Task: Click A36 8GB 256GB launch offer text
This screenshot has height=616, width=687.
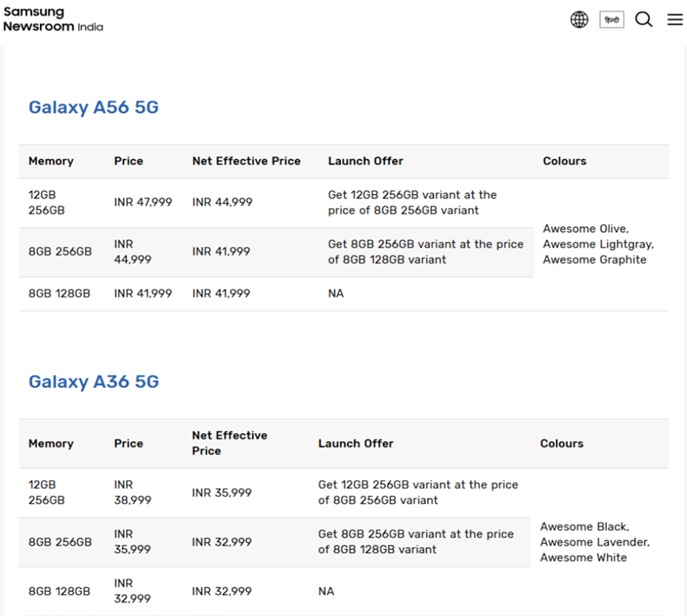Action: (x=416, y=541)
